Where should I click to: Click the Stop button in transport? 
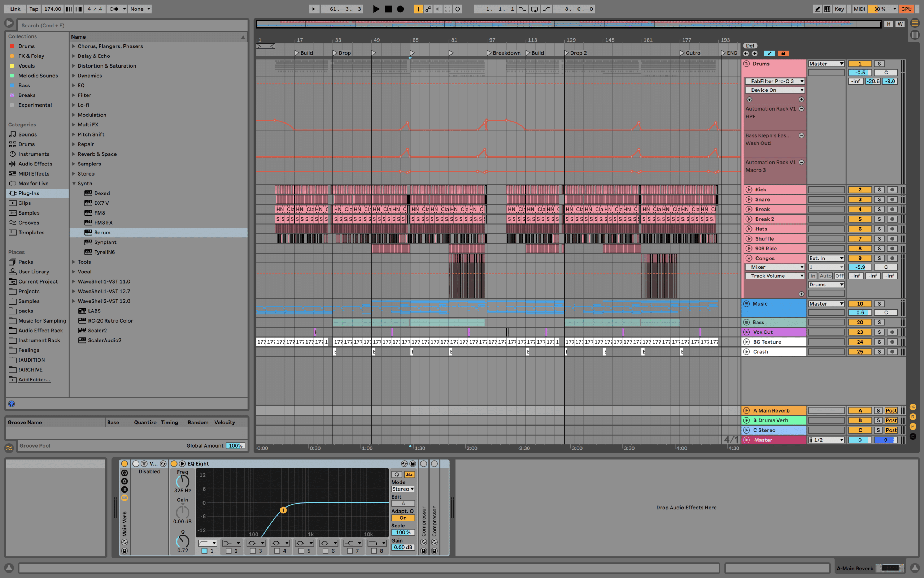pos(388,9)
